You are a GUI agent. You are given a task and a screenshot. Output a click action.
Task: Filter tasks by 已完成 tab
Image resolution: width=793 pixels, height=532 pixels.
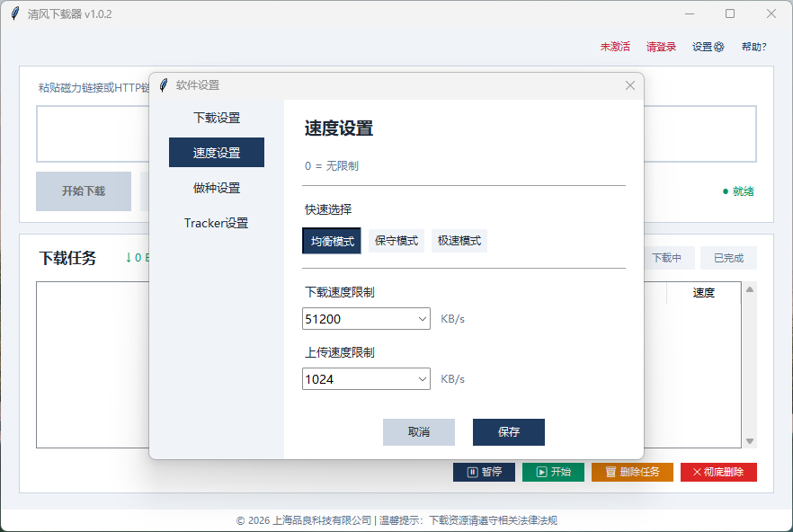tap(729, 258)
